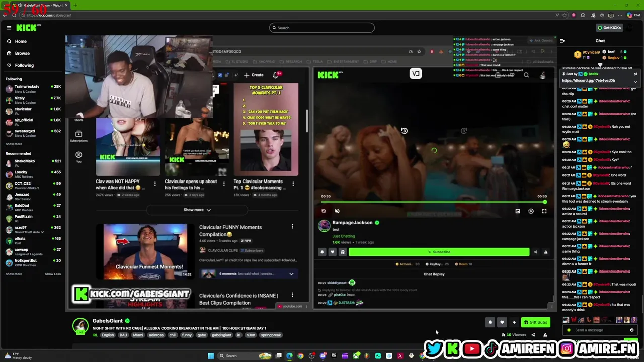
Task: Click the Kick logo in header
Action: (27, 28)
